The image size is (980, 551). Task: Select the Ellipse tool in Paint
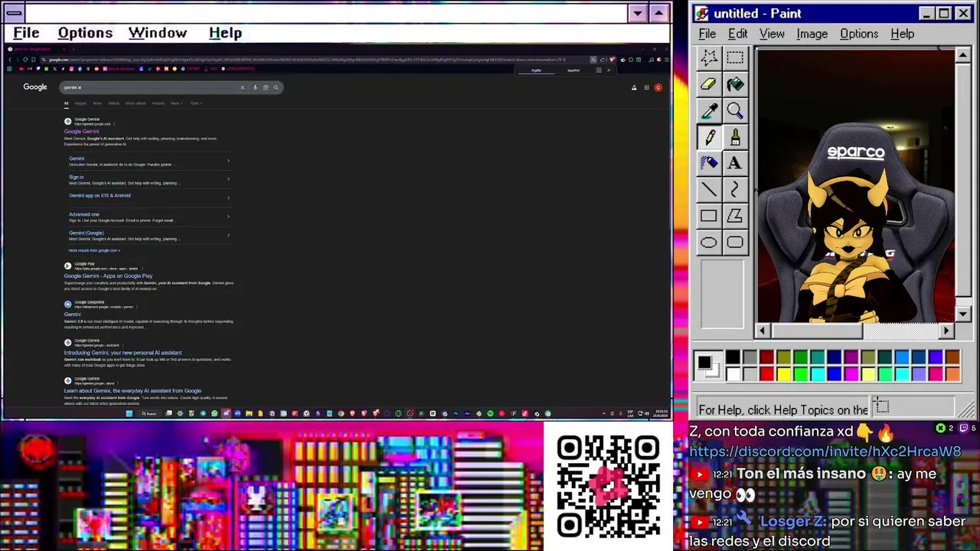[709, 243]
